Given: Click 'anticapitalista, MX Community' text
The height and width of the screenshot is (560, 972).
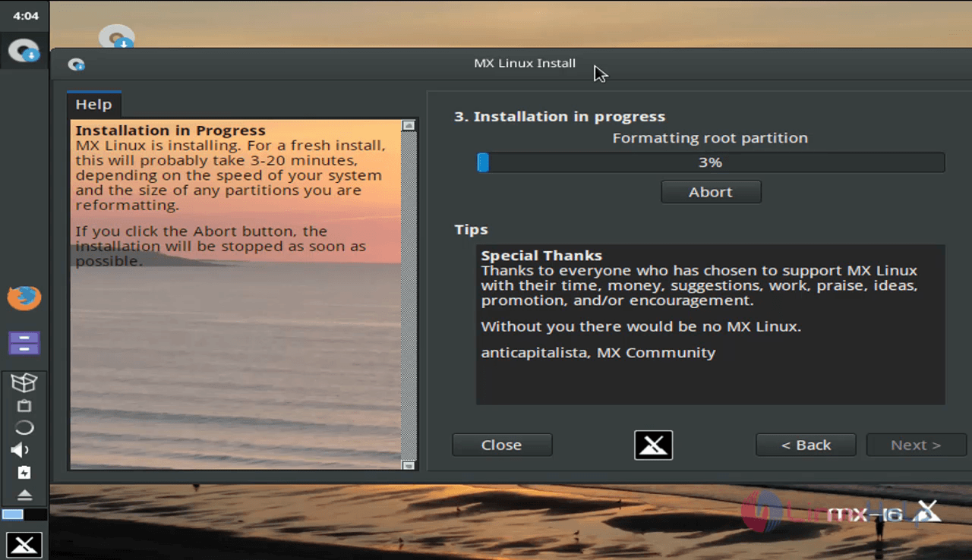Looking at the screenshot, I should (x=598, y=353).
